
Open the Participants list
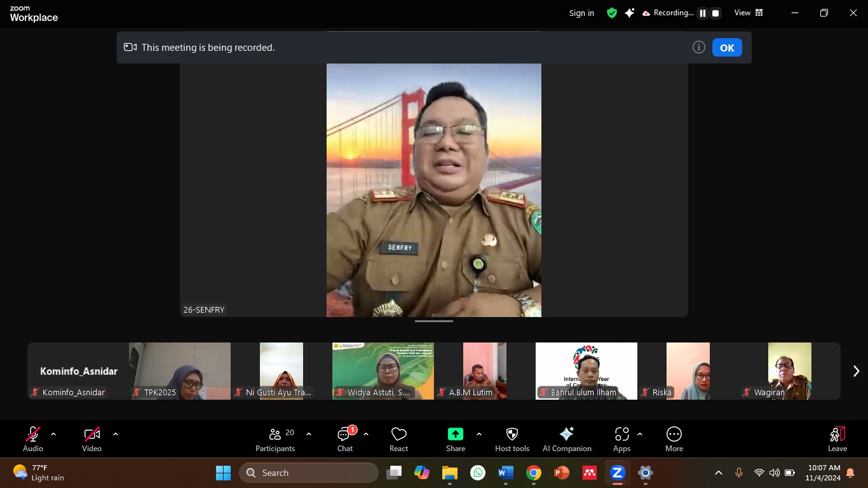(275, 439)
